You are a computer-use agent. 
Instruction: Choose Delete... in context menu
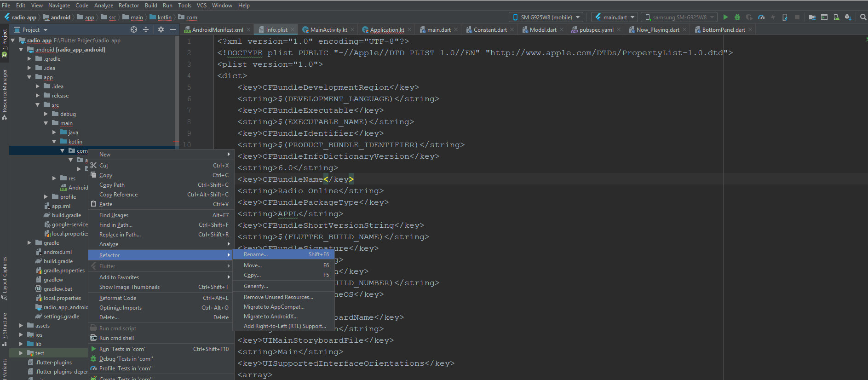coord(161,317)
